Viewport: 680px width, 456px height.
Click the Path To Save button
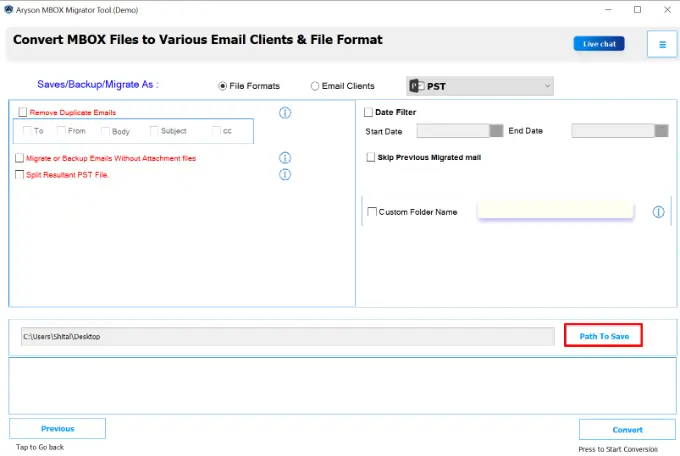click(x=603, y=335)
